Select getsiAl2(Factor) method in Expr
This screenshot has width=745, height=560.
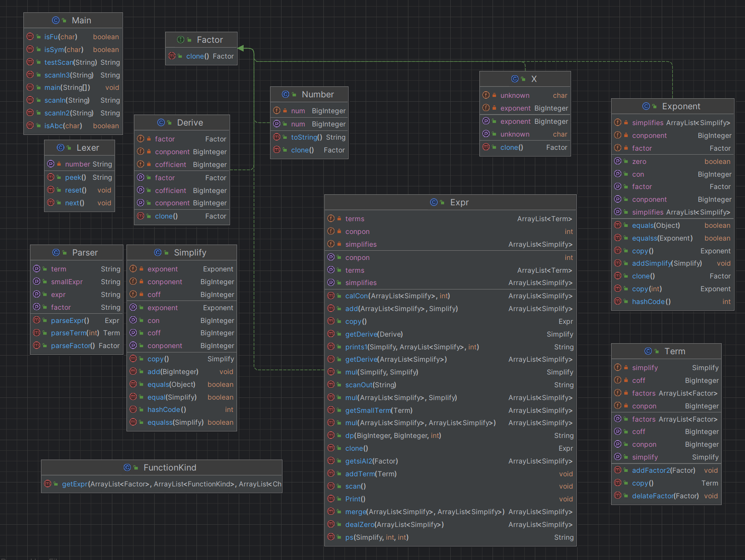click(372, 461)
